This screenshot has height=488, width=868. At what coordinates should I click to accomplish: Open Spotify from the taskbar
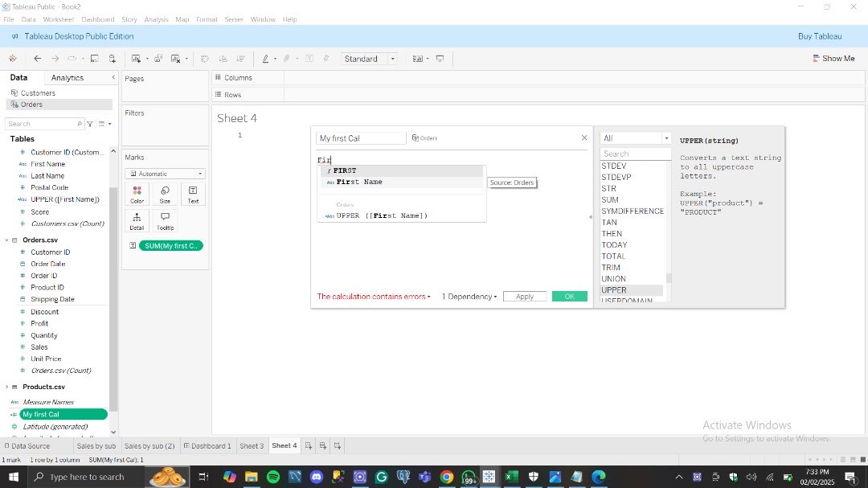pyautogui.click(x=273, y=477)
